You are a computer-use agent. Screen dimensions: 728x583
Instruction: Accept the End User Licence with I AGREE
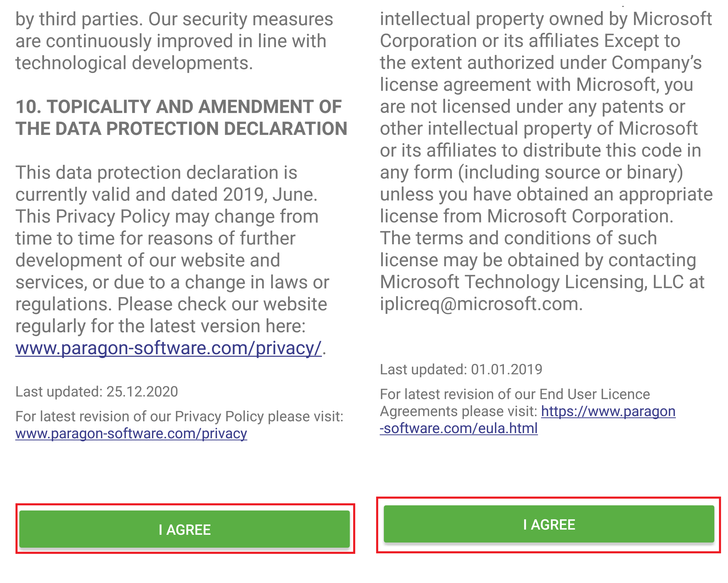[x=549, y=524]
